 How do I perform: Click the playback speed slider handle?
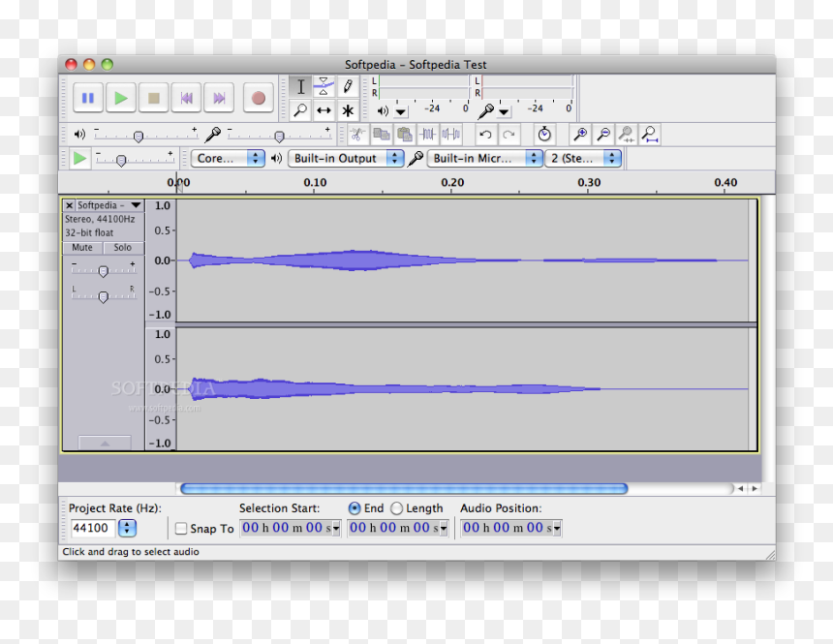coord(121,160)
